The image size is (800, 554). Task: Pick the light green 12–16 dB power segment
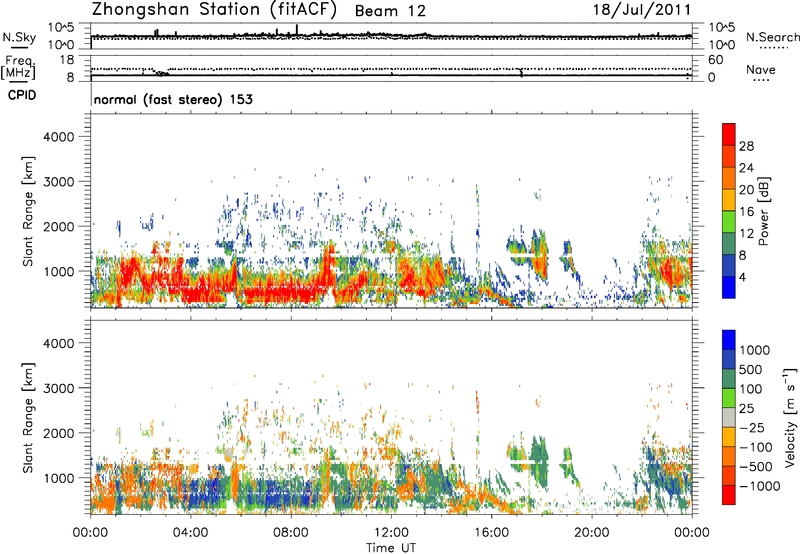pyautogui.click(x=729, y=222)
